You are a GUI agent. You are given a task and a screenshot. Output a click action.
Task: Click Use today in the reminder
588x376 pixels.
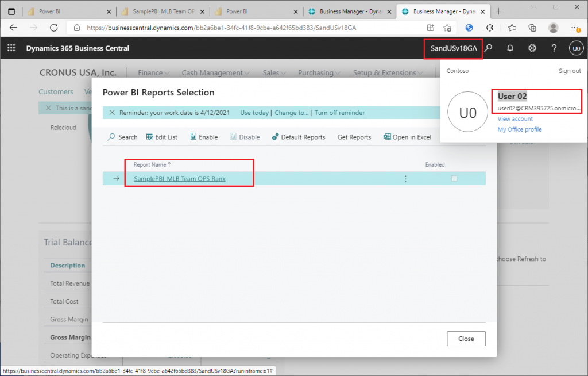(254, 113)
